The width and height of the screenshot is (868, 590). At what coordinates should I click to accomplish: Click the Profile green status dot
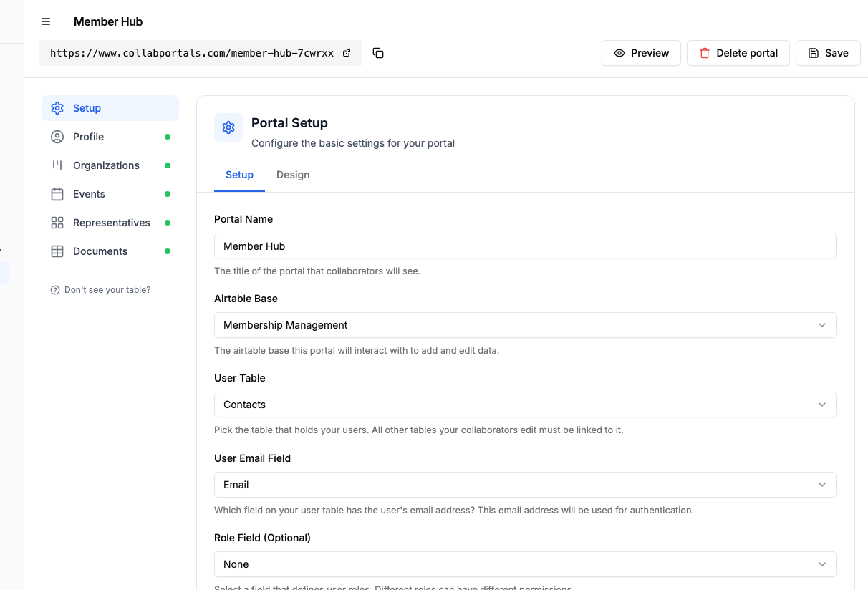168,137
